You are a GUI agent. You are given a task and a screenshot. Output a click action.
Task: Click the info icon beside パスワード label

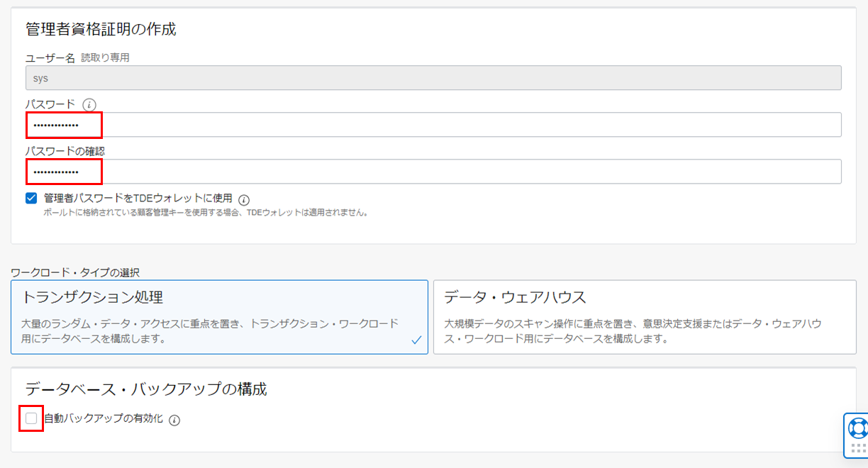[x=89, y=105]
